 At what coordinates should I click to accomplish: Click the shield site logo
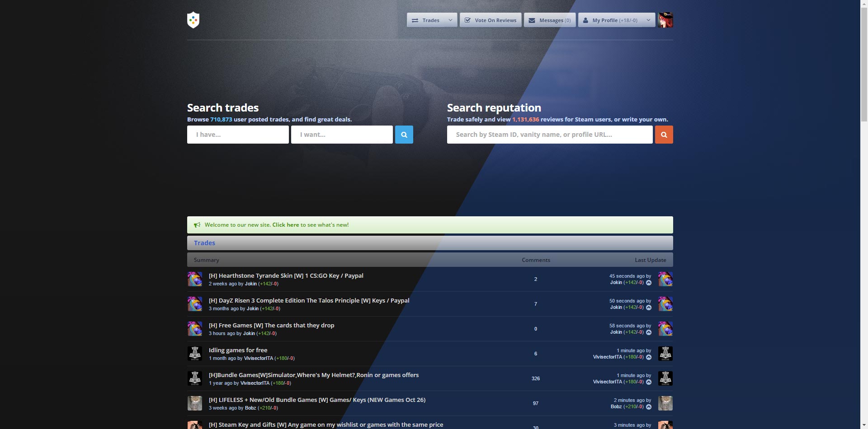[193, 20]
